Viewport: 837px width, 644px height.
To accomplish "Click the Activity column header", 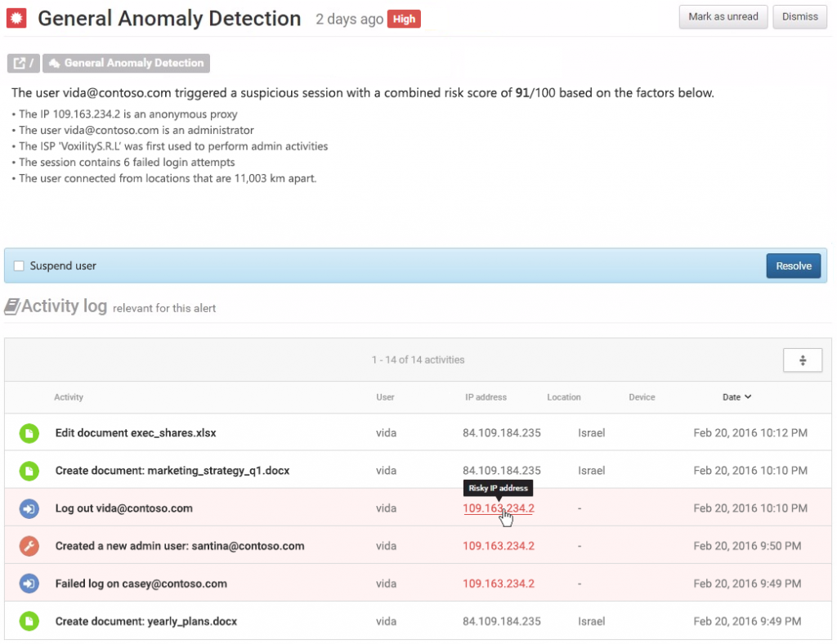I will (x=69, y=397).
